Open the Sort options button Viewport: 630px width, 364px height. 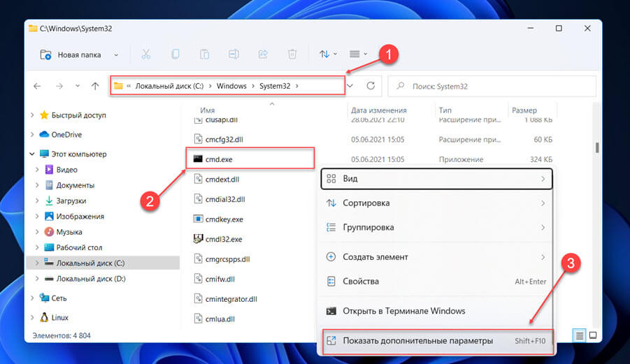[x=328, y=54]
